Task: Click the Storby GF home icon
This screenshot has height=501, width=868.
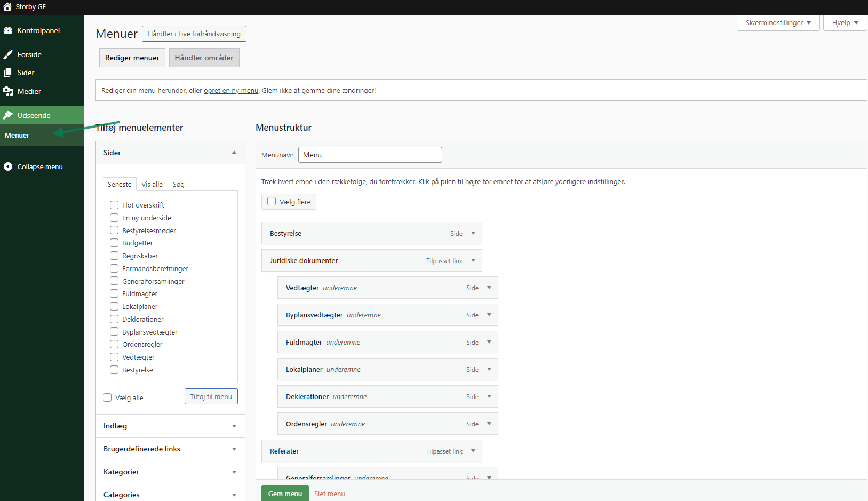Action: [x=7, y=7]
